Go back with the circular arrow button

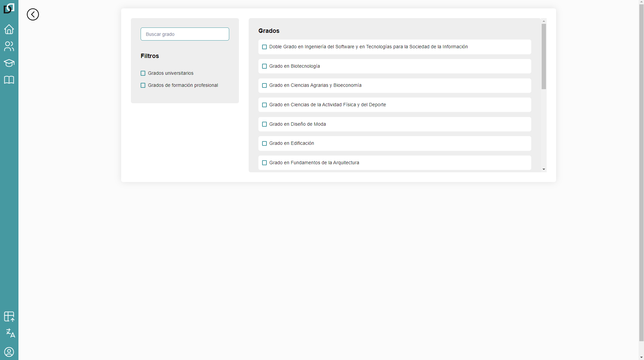click(33, 14)
